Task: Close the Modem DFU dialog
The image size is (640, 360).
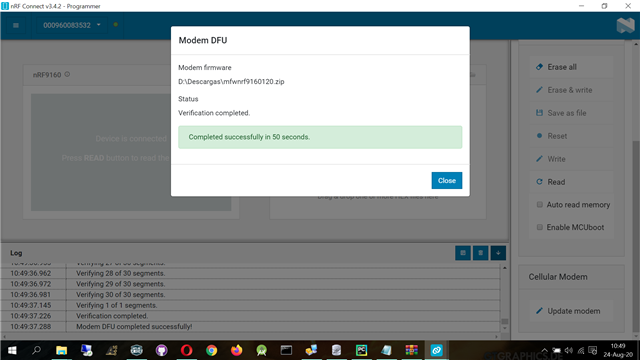Action: 447,180
